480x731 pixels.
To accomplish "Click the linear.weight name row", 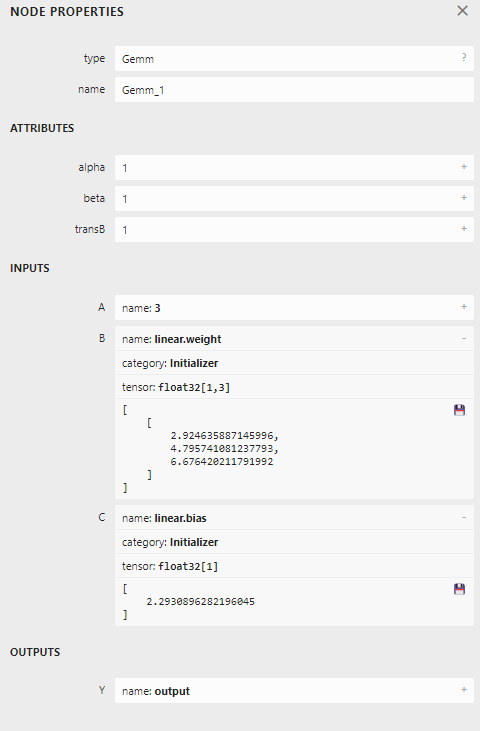I will 294,339.
